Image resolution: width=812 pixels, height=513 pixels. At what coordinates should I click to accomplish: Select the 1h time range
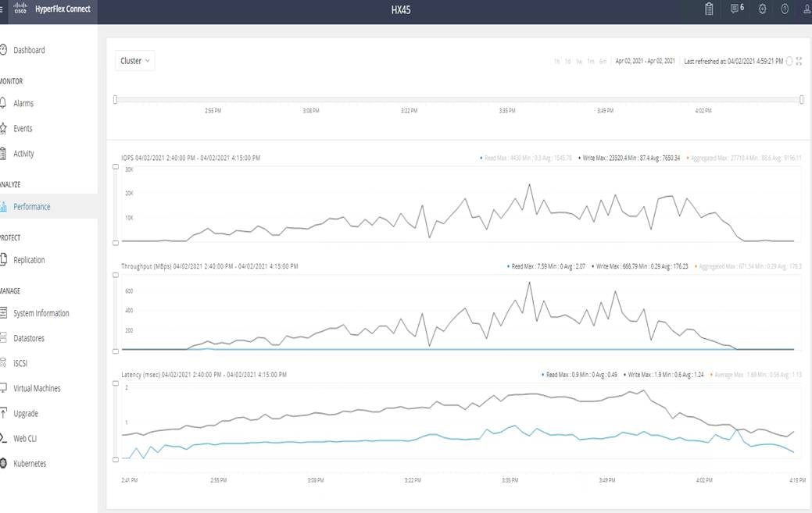coord(556,61)
